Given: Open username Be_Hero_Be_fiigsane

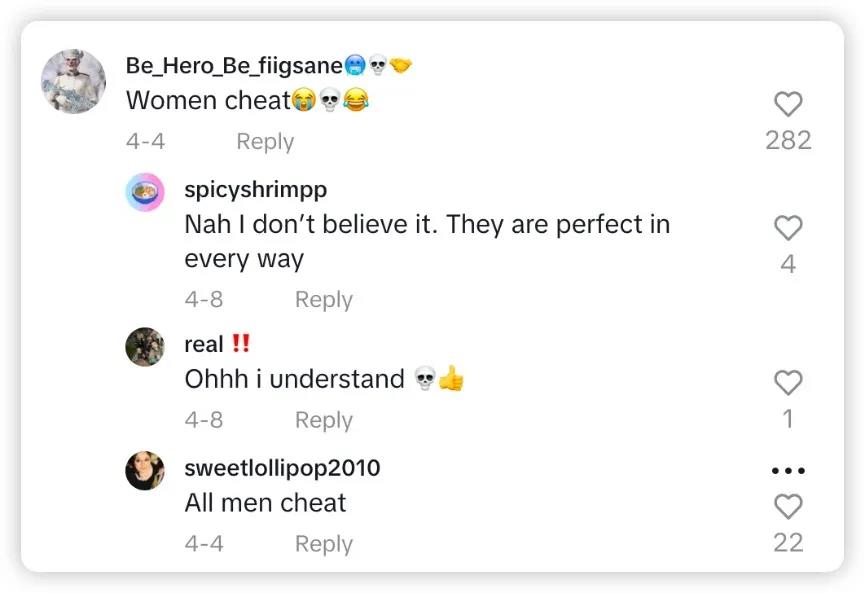Looking at the screenshot, I should click(234, 66).
